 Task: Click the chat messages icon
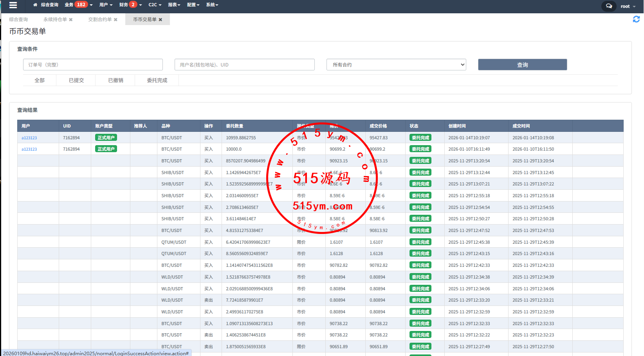point(609,6)
